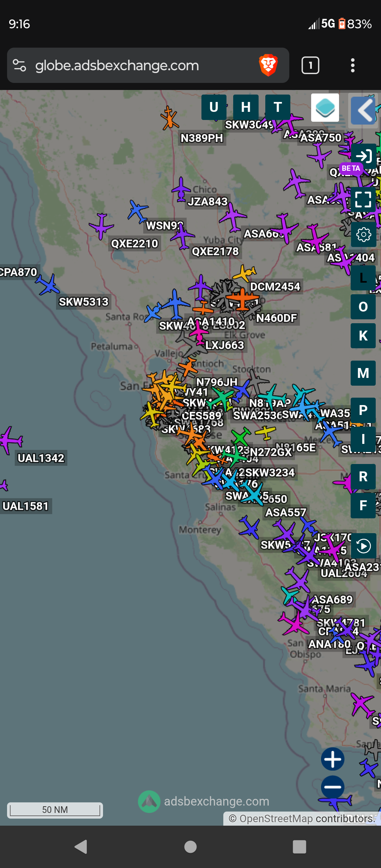Select aircraft labeled N272GX

tap(271, 452)
